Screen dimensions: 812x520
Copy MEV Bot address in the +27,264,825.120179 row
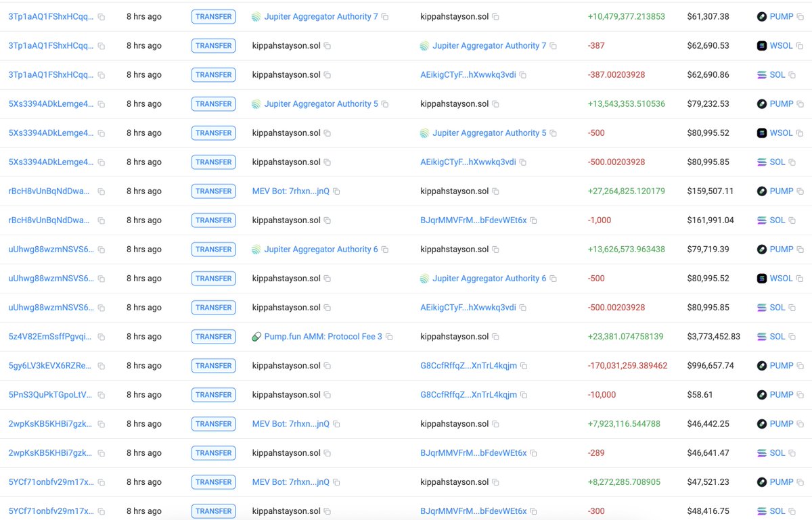336,191
